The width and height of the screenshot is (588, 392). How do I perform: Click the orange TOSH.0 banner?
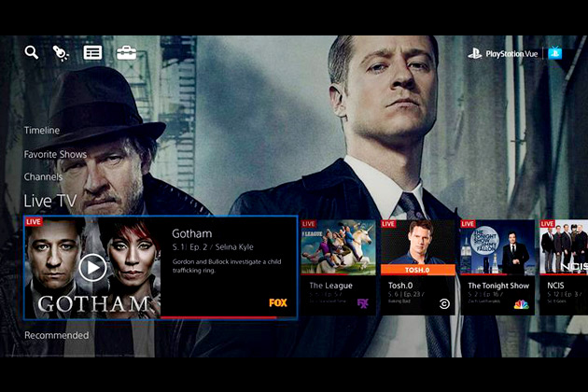(418, 270)
